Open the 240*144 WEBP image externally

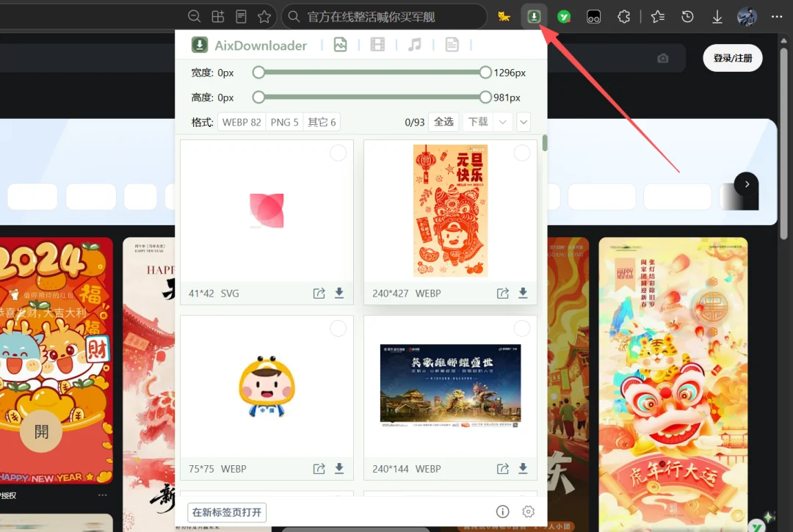point(502,469)
